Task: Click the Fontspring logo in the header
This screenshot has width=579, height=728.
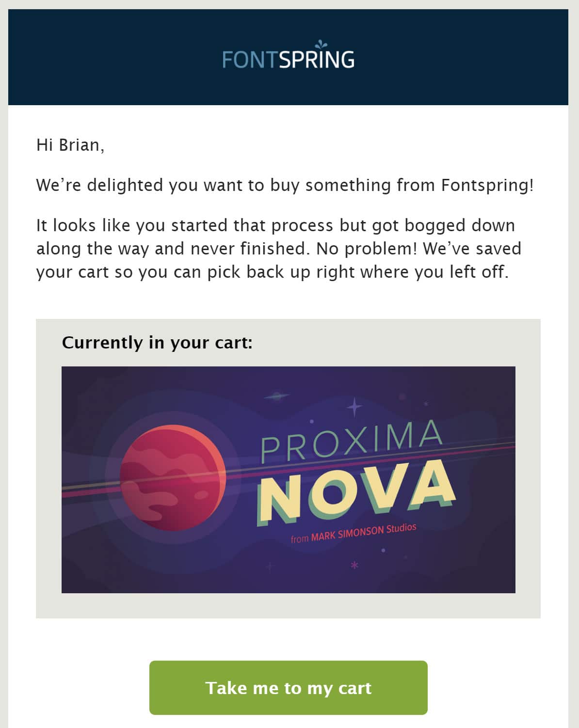Action: point(289,59)
